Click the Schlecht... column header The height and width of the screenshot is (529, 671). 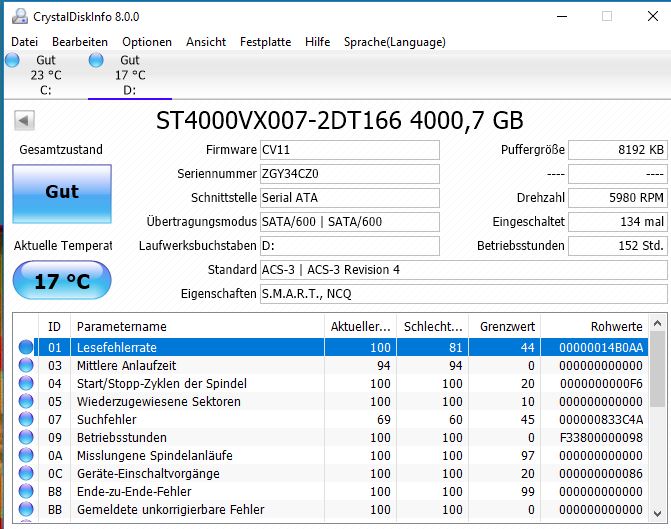coord(433,327)
